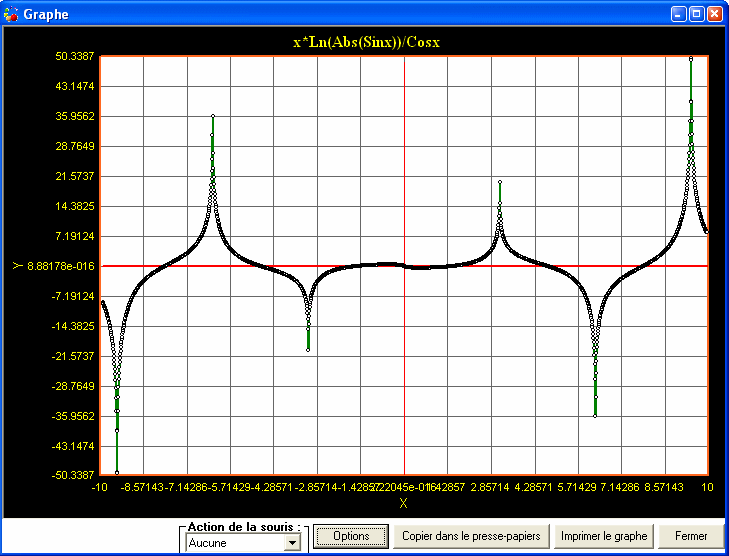Click the Y axis value 28.7649
Image resolution: width=729 pixels, height=556 pixels.
click(x=75, y=146)
